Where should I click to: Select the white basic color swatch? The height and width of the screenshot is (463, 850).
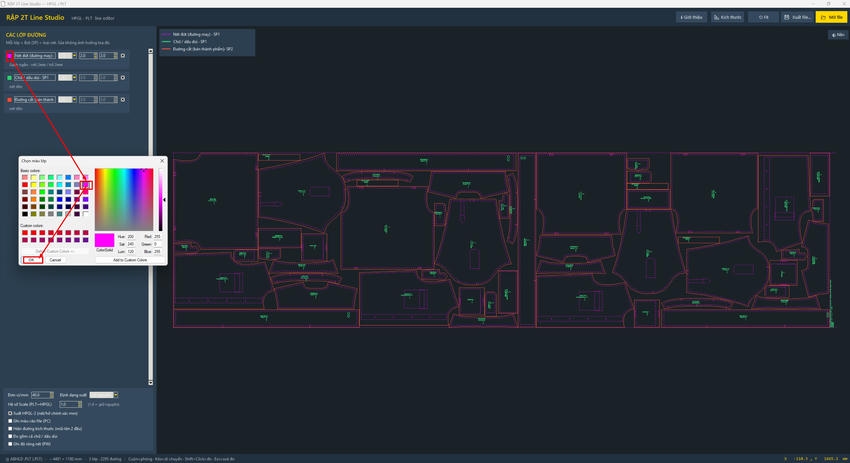(x=86, y=214)
